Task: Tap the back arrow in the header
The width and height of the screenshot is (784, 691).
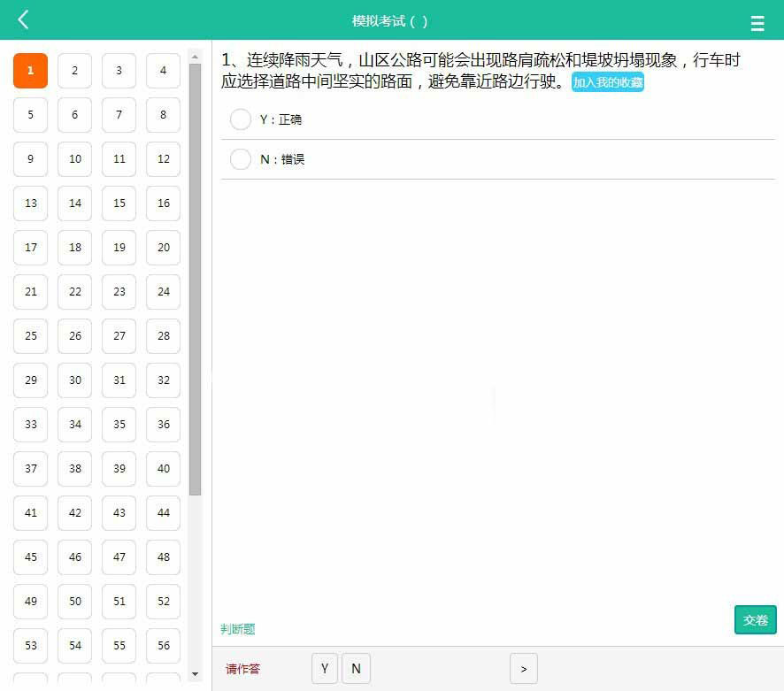Action: 23,19
